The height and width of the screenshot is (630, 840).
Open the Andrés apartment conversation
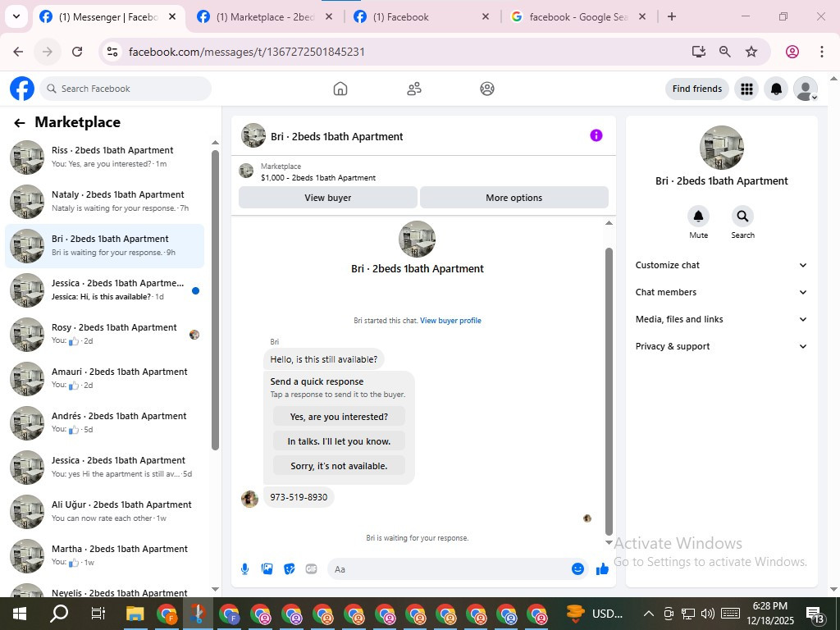point(104,422)
